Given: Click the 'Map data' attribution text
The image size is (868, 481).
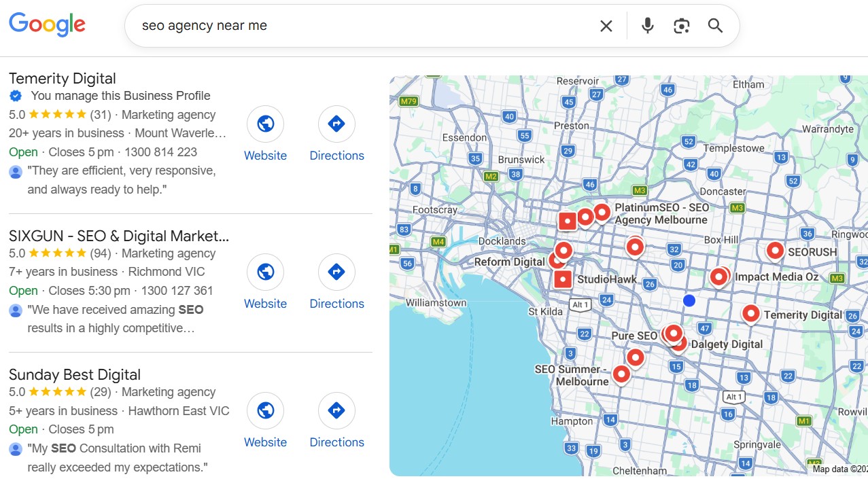Looking at the screenshot, I should tap(840, 469).
